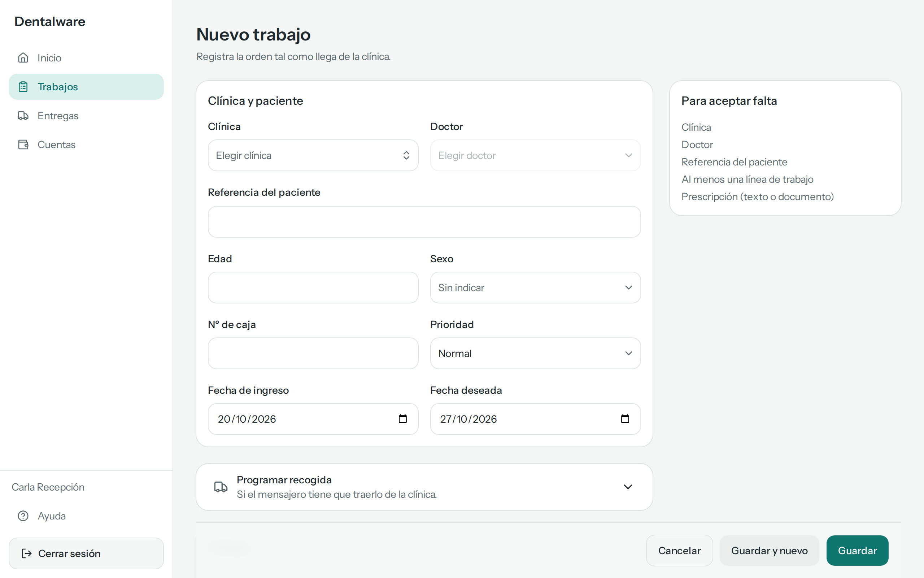The height and width of the screenshot is (578, 924).
Task: Click the Entregas truck icon
Action: coord(23,116)
